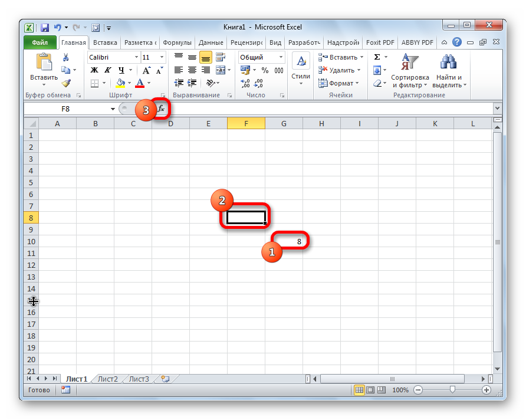
Task: Switch to the Вид tab
Action: pyautogui.click(x=275, y=42)
